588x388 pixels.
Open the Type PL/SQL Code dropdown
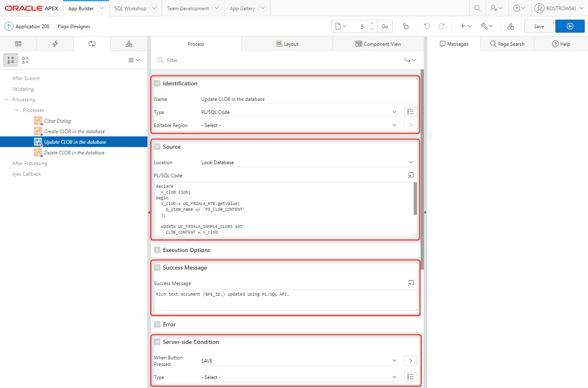[x=298, y=112]
